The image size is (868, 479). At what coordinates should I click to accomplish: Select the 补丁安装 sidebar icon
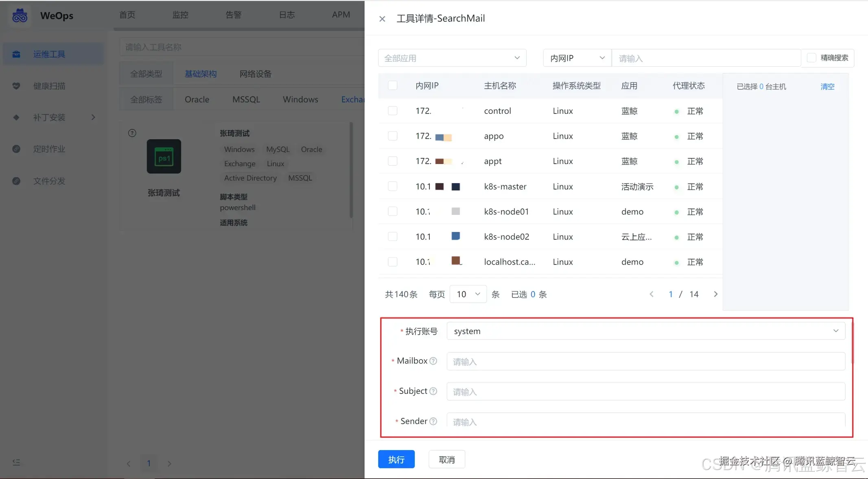(16, 117)
